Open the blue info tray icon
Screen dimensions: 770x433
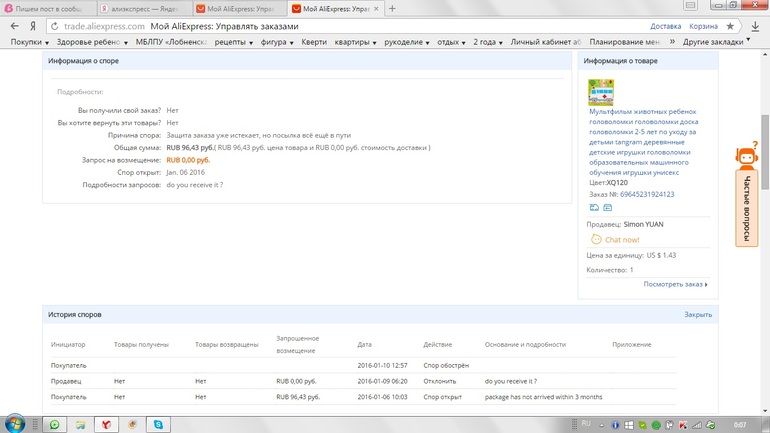pos(615,425)
